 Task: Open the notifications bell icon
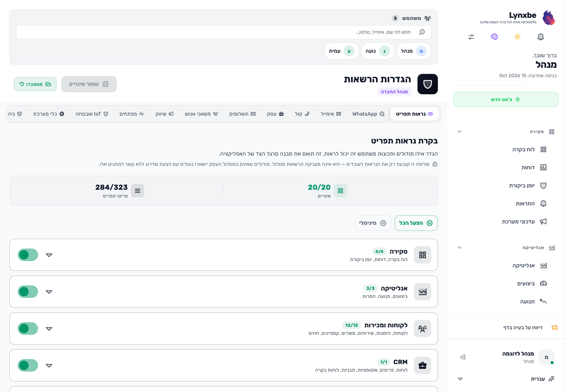[x=540, y=37]
